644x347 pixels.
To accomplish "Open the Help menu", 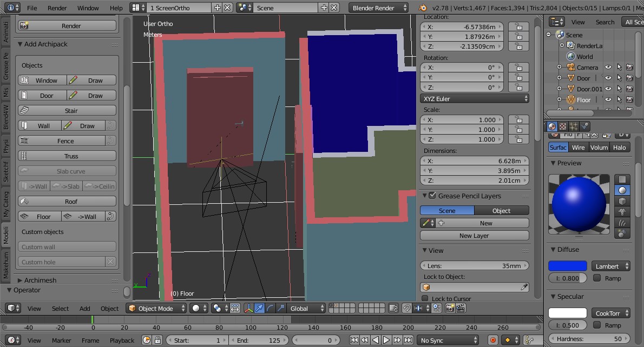I will (x=116, y=8).
